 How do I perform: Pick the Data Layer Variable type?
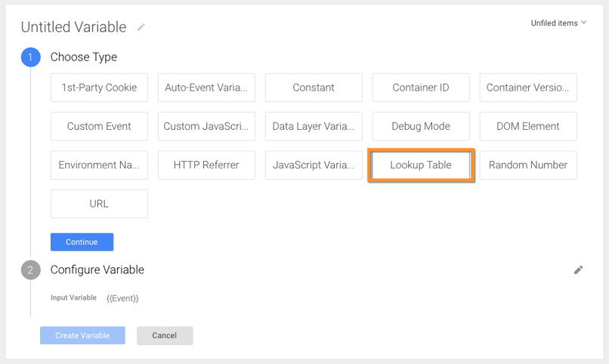pyautogui.click(x=314, y=126)
